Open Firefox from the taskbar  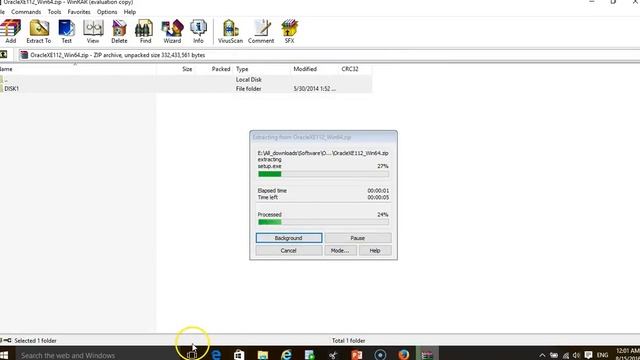pos(404,355)
